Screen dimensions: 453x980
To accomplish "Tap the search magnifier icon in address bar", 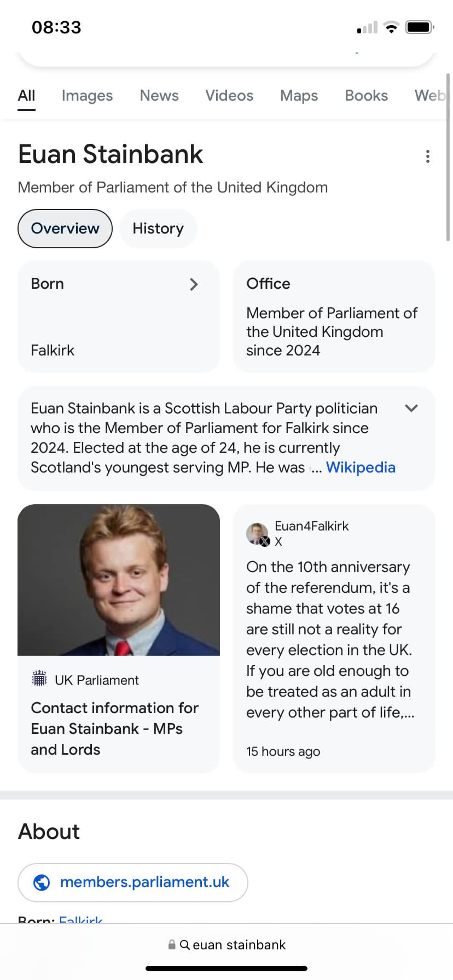I will 184,944.
